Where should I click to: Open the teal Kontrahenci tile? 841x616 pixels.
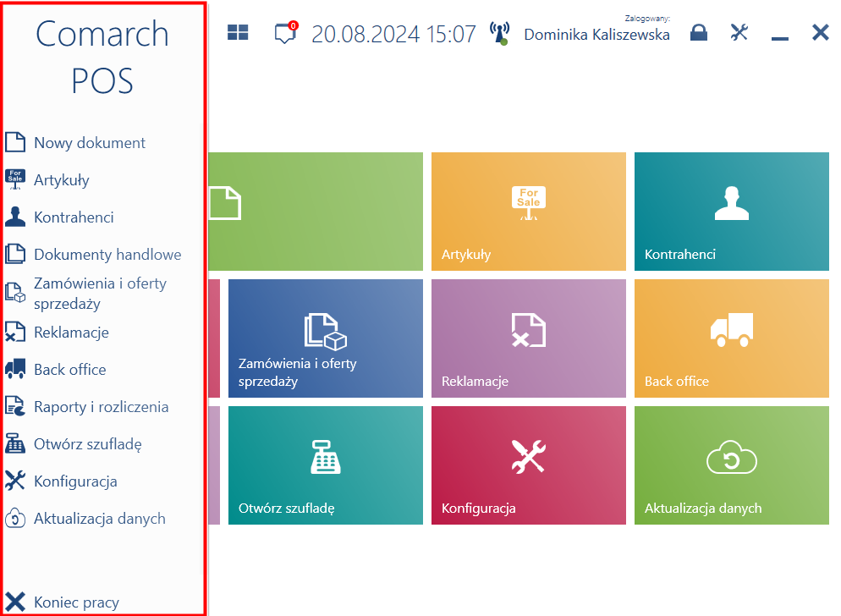[732, 212]
